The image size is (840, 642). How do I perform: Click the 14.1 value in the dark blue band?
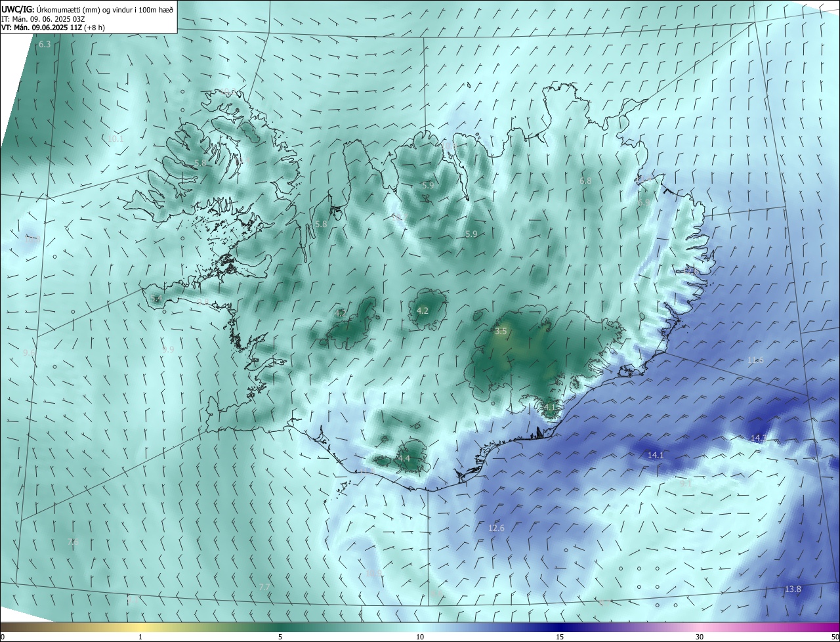coord(656,455)
